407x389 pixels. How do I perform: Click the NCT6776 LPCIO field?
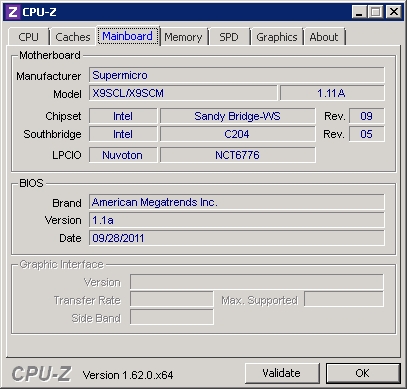tap(237, 155)
